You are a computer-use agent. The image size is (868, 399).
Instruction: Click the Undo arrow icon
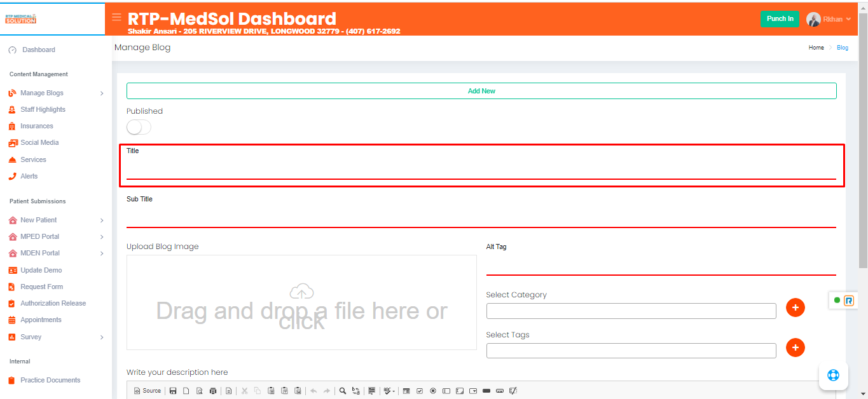pos(313,391)
